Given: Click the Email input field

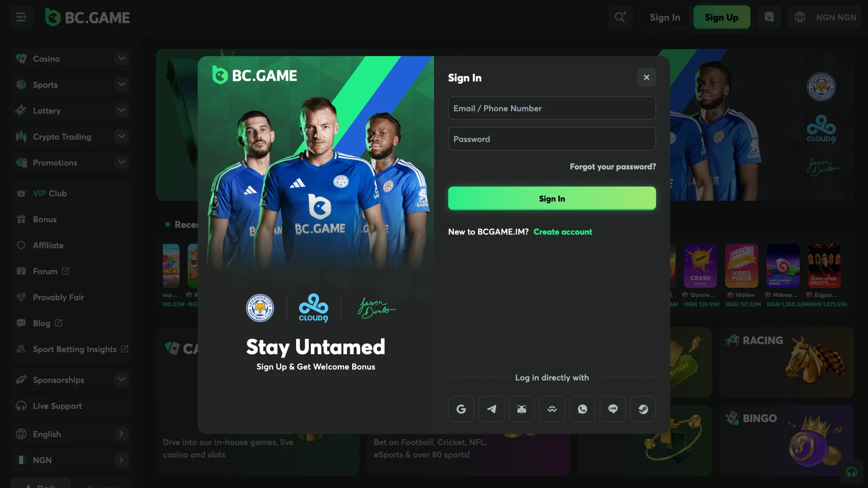Looking at the screenshot, I should tap(552, 108).
